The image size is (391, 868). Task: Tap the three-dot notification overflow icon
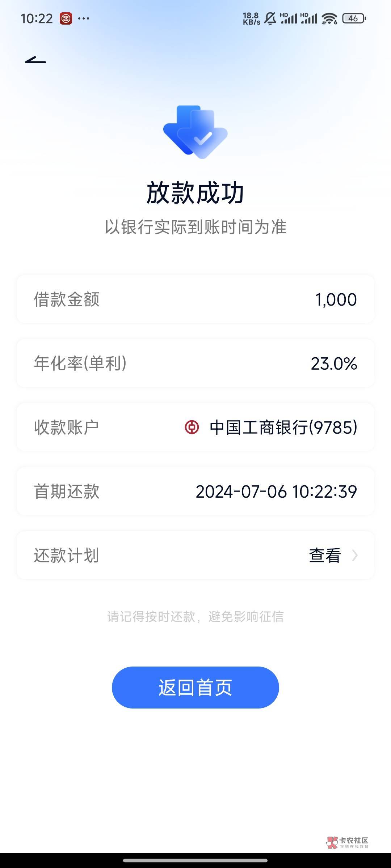(x=84, y=18)
